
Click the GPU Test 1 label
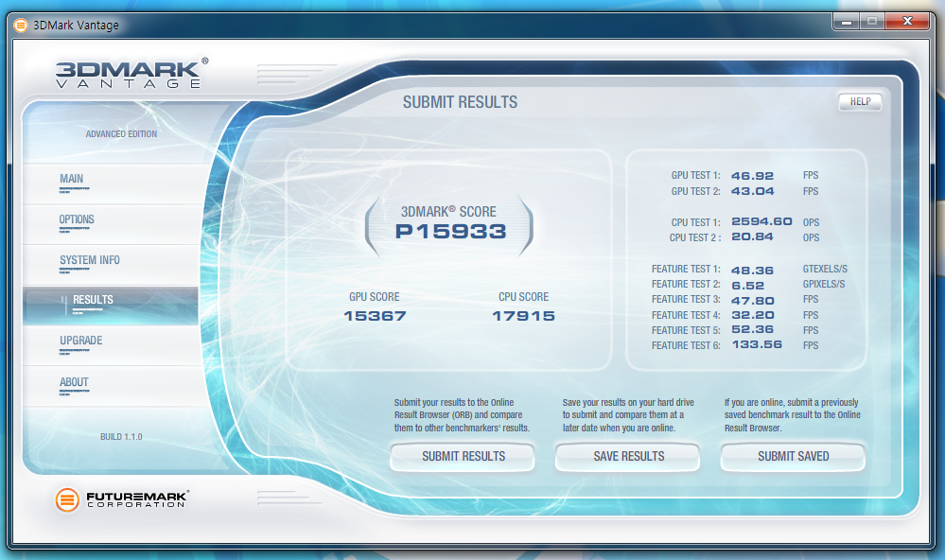click(696, 175)
